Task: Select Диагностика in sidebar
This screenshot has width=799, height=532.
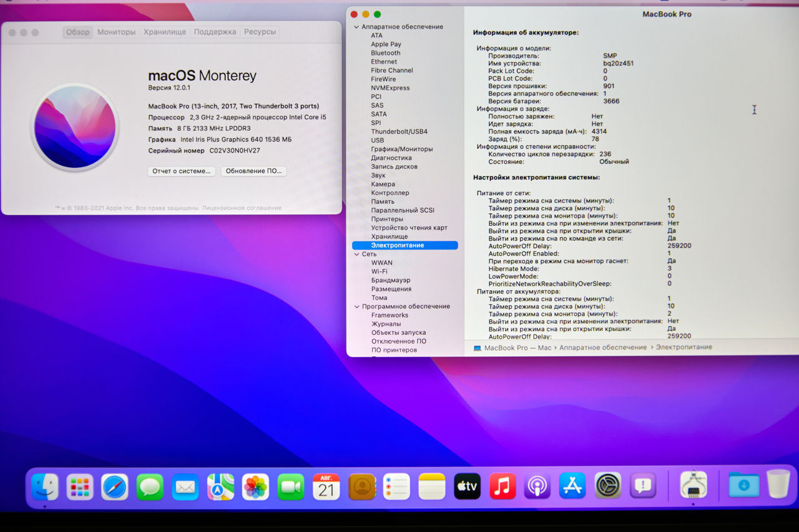Action: [x=391, y=158]
